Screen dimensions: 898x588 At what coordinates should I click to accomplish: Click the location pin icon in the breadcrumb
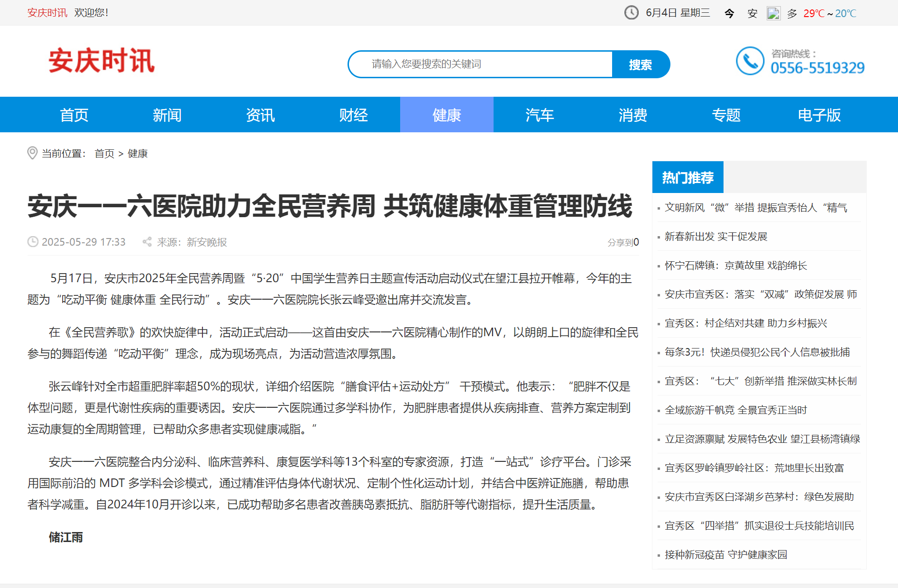(32, 153)
